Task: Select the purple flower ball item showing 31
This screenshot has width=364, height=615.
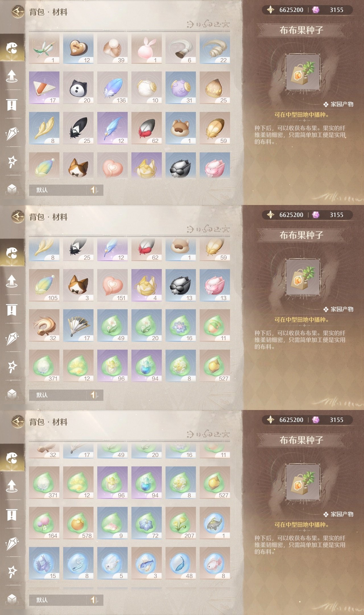Action: click(x=181, y=88)
